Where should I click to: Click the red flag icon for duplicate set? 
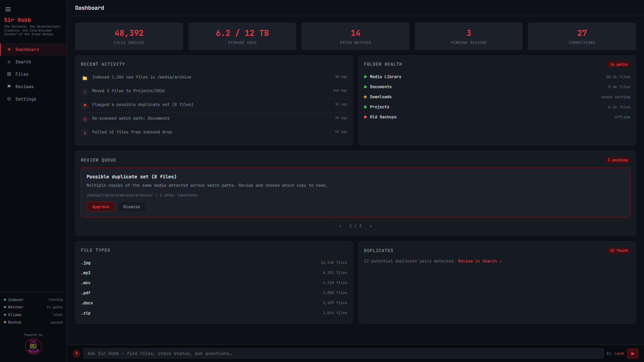point(85,105)
